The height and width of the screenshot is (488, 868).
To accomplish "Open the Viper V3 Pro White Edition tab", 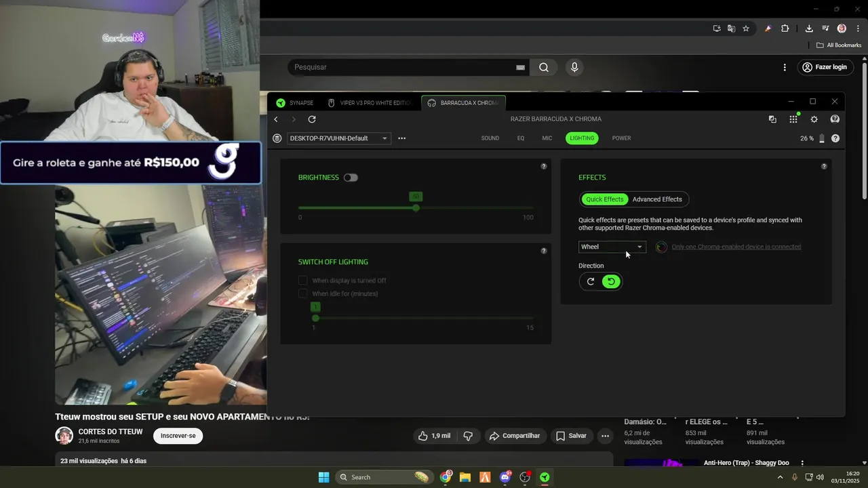I will pos(370,103).
